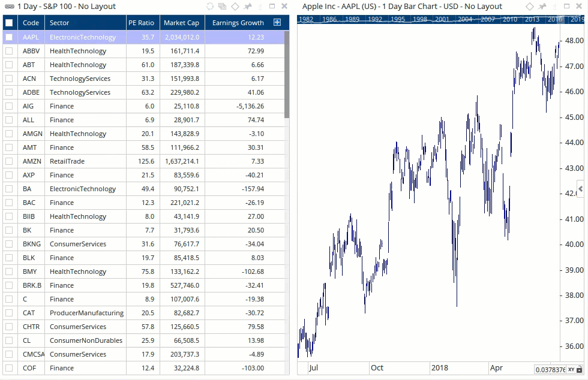Click the ConsumerNonDurables sector cell
Screen dimensions: 588x380
tap(85, 340)
